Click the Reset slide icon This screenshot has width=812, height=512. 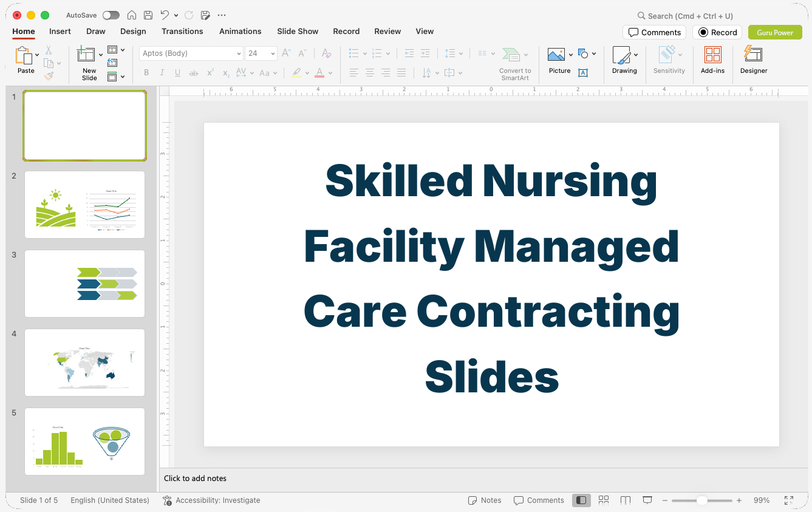pyautogui.click(x=112, y=63)
